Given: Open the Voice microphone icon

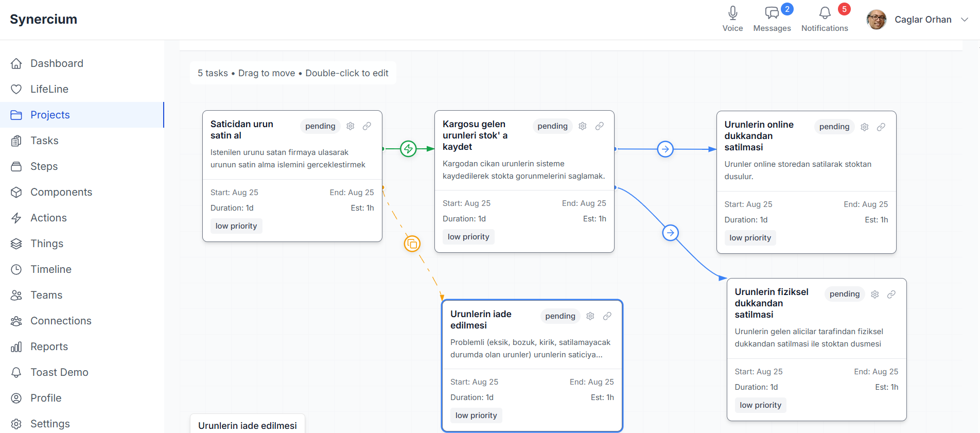Looking at the screenshot, I should tap(732, 13).
